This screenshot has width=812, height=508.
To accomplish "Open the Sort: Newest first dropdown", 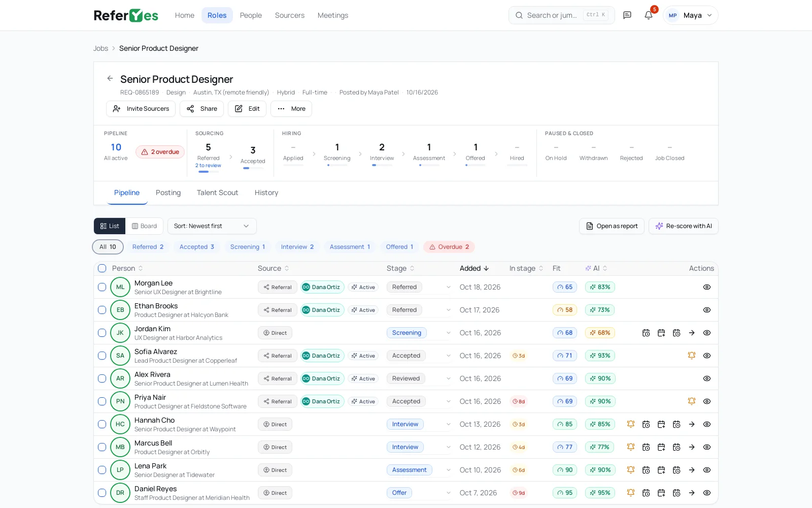I will click(x=212, y=226).
